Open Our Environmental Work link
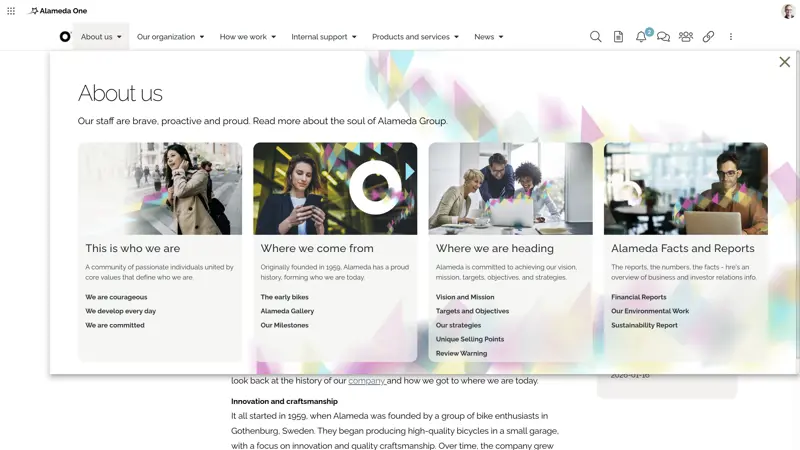The width and height of the screenshot is (800, 450). [x=650, y=311]
